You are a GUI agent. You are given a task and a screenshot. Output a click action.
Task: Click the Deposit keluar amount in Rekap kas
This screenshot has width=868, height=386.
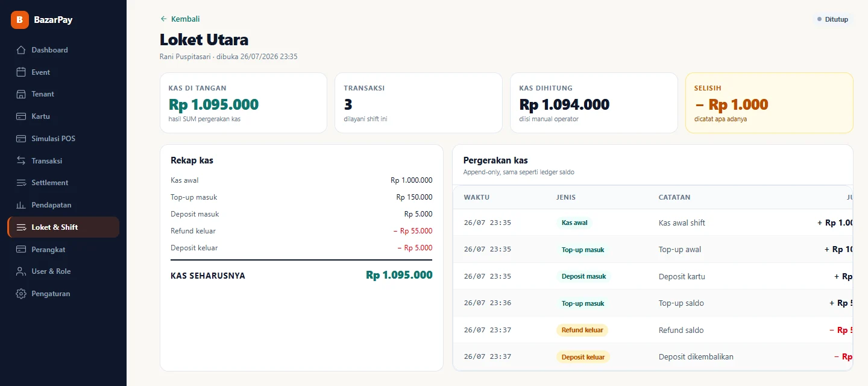pos(415,248)
